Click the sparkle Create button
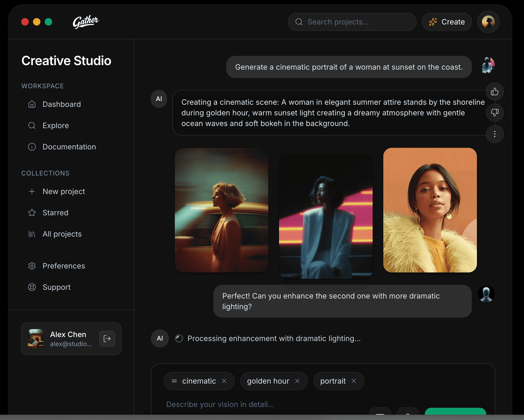This screenshot has height=420, width=524. pos(447,22)
